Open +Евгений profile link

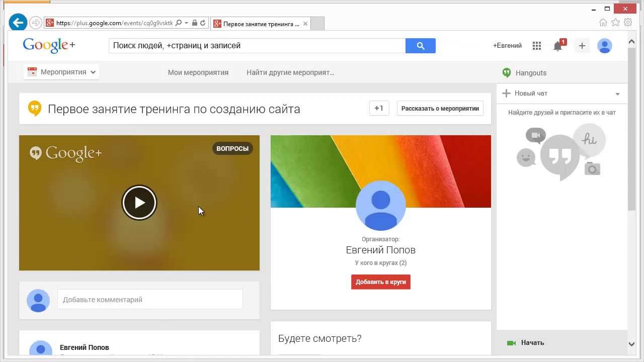coord(507,46)
